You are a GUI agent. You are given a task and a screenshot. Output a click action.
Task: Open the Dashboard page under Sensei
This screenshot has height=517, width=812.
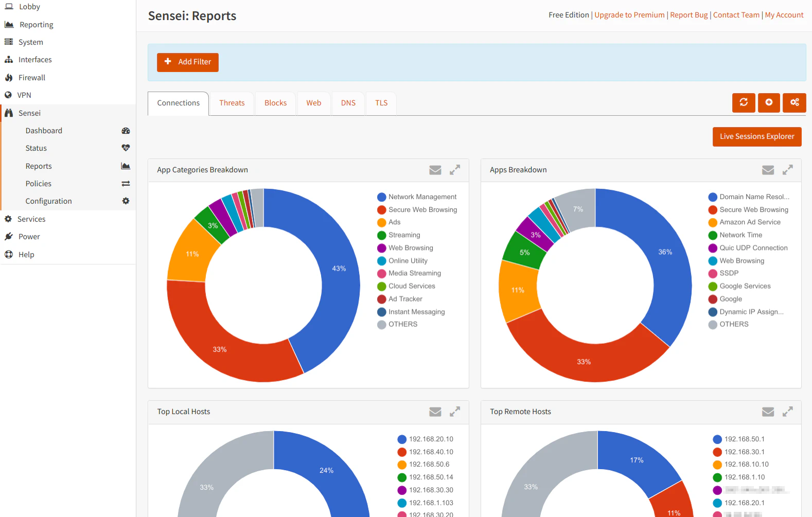(44, 131)
